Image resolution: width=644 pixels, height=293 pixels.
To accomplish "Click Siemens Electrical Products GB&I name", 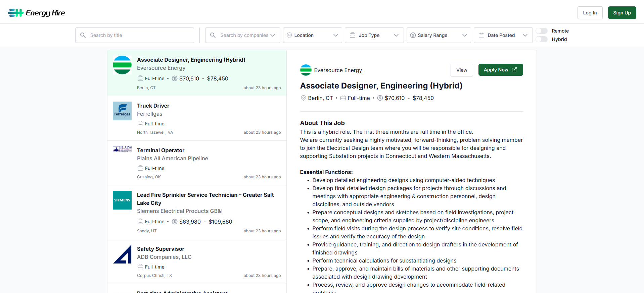I will 180,211.
